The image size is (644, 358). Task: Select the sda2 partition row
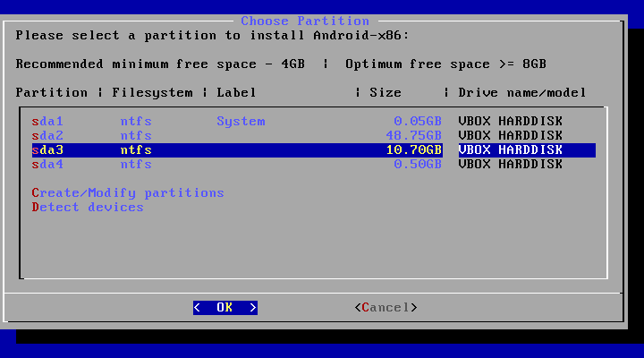click(313, 136)
